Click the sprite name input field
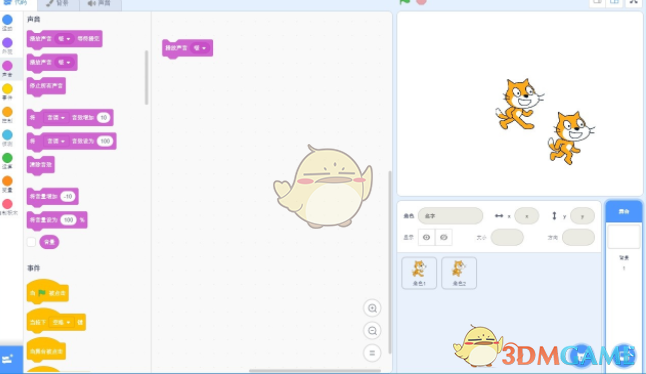Image resolution: width=646 pixels, height=374 pixels. (450, 216)
